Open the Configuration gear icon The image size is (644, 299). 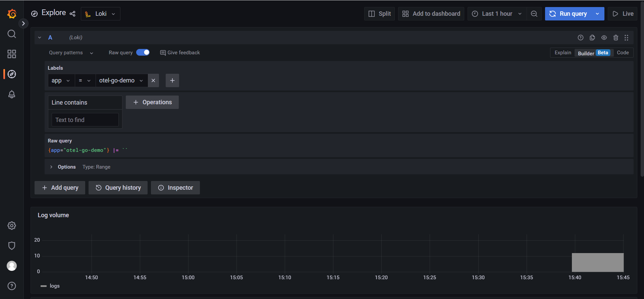coord(12,226)
